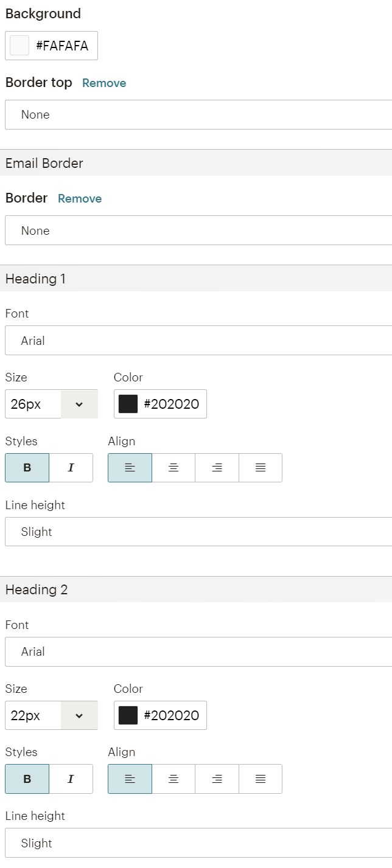Click Remove link next to Border top

click(x=104, y=83)
